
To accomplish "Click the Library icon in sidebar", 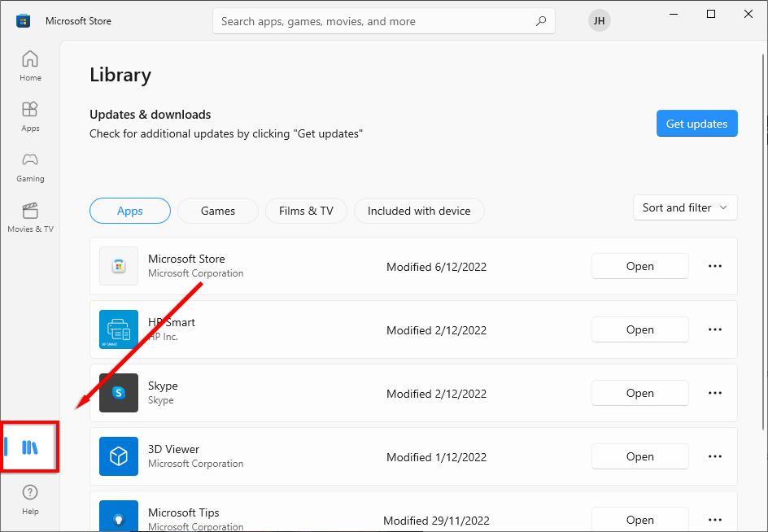I will (30, 447).
